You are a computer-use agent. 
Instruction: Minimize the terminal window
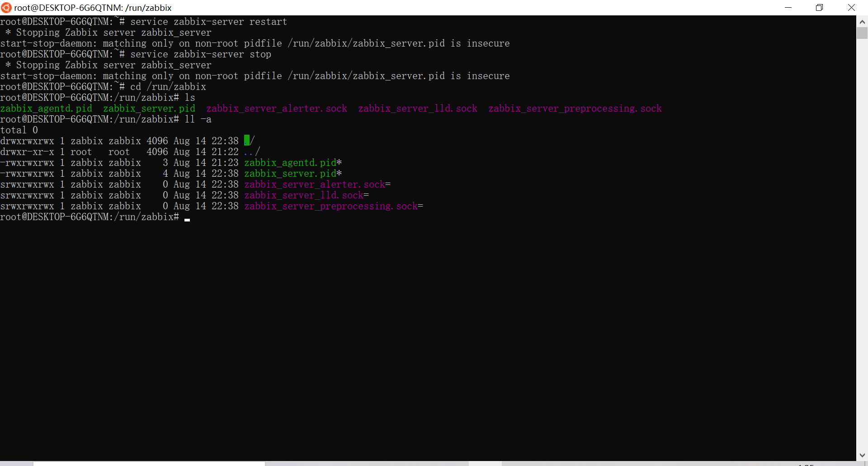pos(788,8)
